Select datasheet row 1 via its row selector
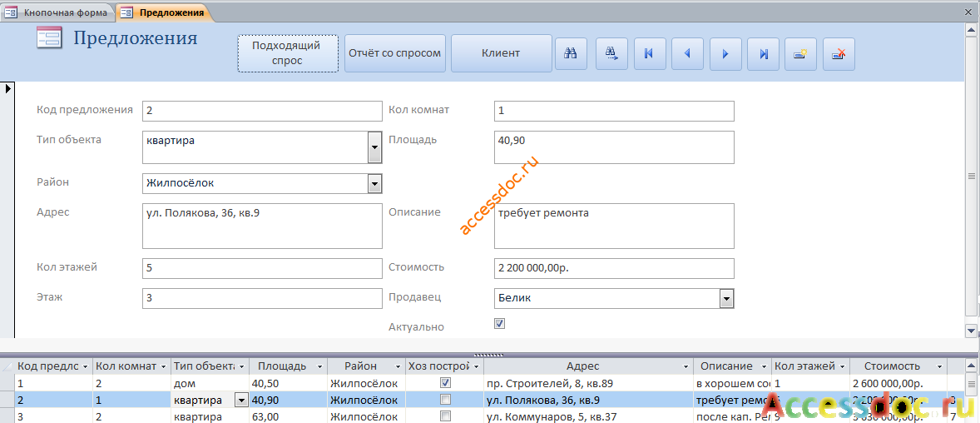The width and height of the screenshot is (980, 423). [x=7, y=382]
